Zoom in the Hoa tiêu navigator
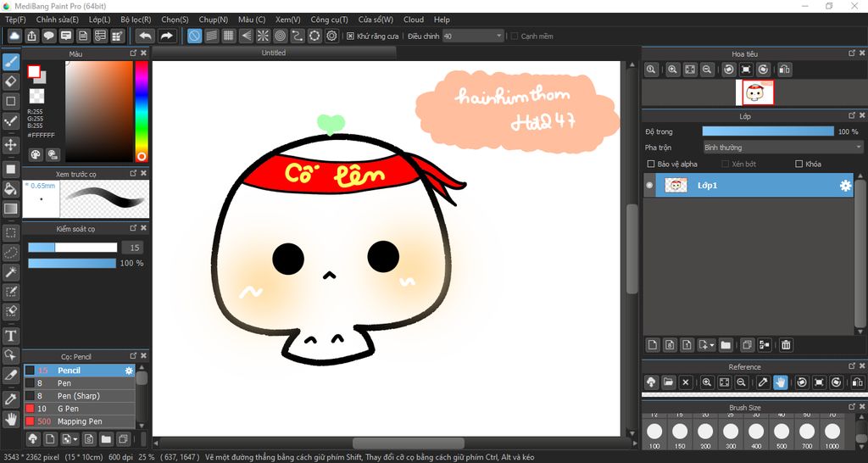Image resolution: width=868 pixels, height=463 pixels. click(672, 70)
